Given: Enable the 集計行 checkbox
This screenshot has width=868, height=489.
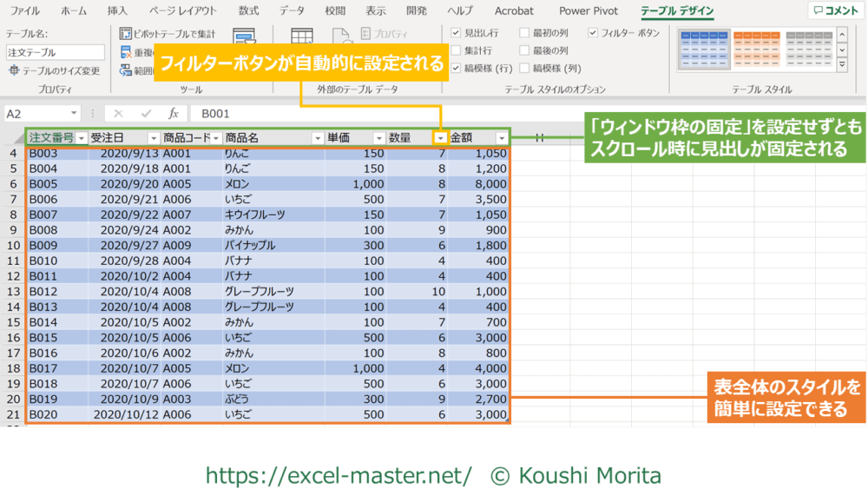Looking at the screenshot, I should click(x=456, y=50).
